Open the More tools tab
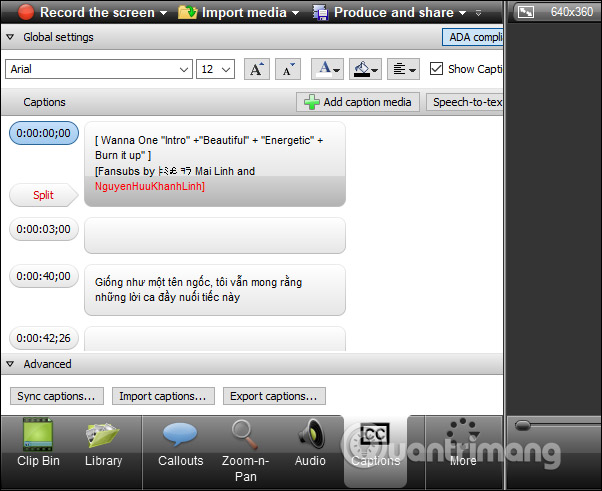Viewport: 602px width, 491px height. coord(463,444)
